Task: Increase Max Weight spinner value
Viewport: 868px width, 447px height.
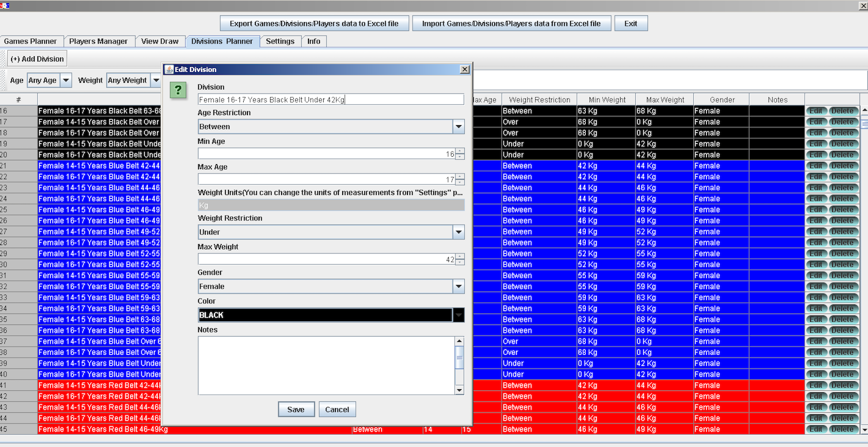Action: pyautogui.click(x=460, y=257)
